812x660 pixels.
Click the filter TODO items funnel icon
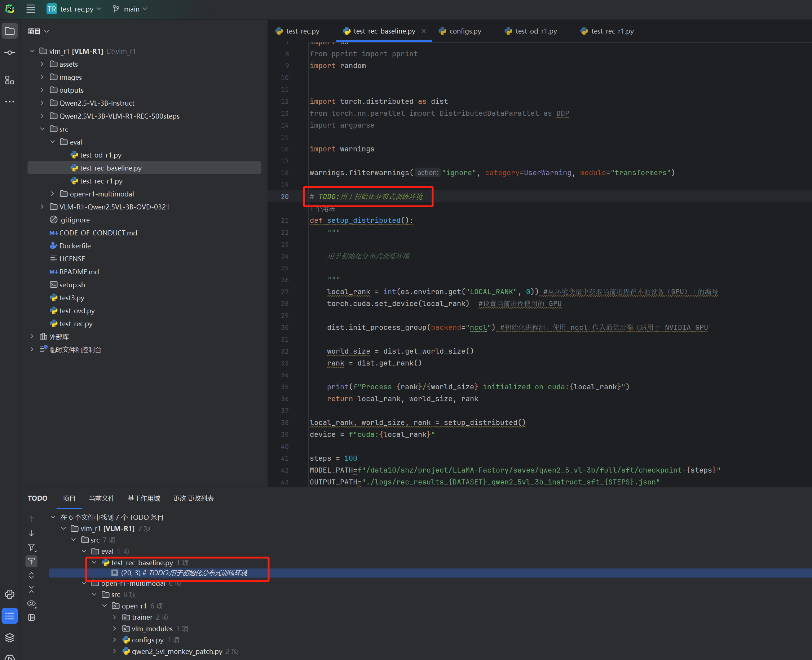[32, 548]
